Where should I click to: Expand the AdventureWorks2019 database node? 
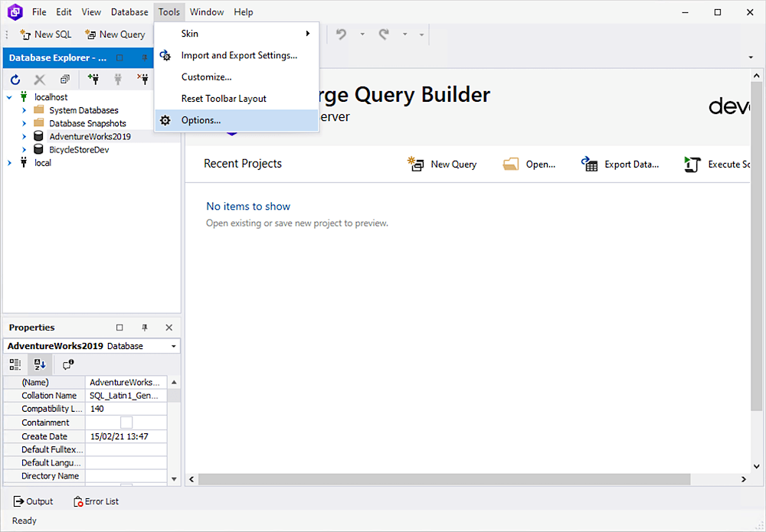[24, 137]
